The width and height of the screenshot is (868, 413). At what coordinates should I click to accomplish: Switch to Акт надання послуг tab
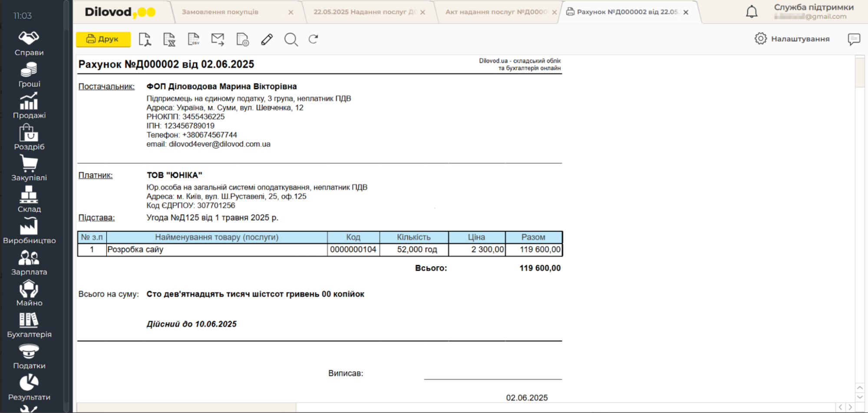click(x=496, y=12)
